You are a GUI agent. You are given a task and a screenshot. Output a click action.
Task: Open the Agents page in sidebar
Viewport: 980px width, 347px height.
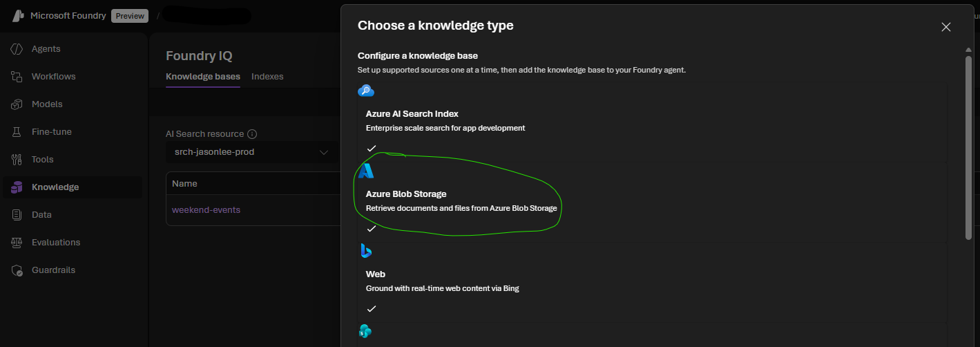(73, 49)
